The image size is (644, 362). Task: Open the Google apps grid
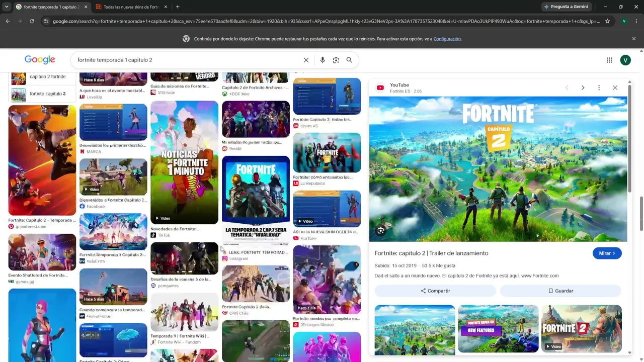pyautogui.click(x=609, y=60)
